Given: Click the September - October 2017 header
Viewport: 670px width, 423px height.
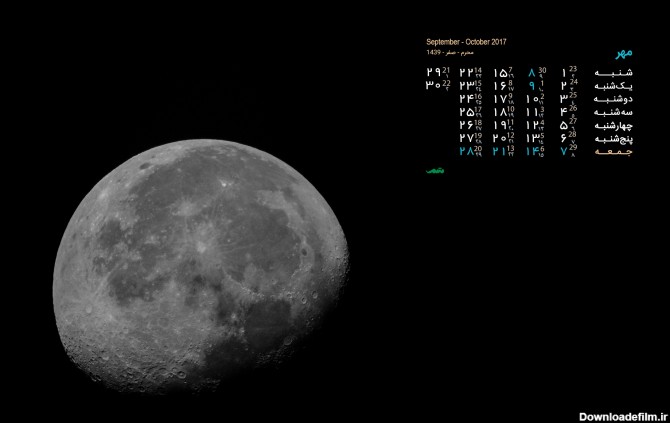Looking at the screenshot, I should click(466, 42).
